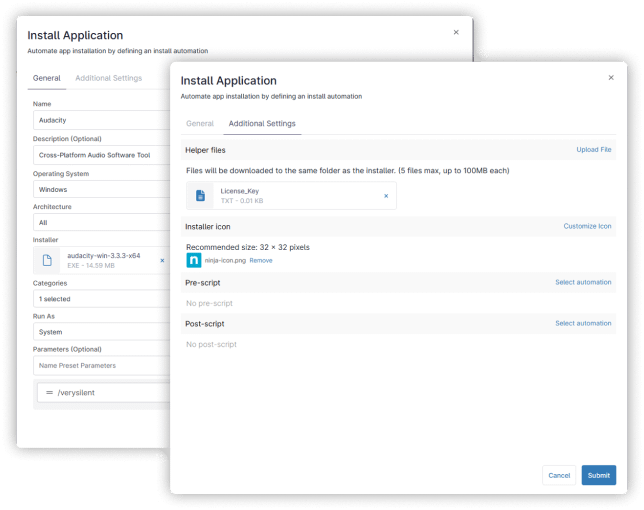The height and width of the screenshot is (510, 644).
Task: Open the Operating System dropdown showing Windows
Action: pos(101,189)
